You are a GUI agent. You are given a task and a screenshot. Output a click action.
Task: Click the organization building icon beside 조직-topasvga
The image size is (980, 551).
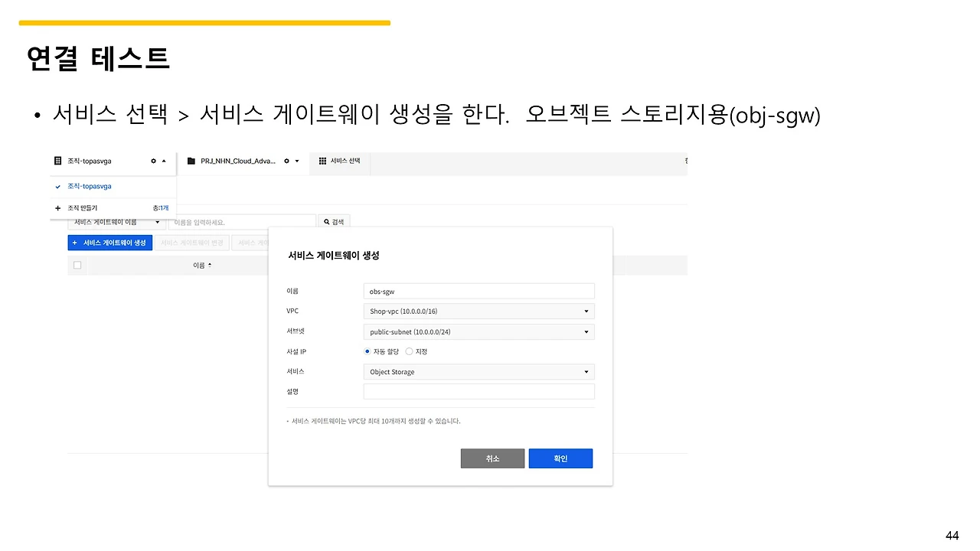tap(57, 161)
